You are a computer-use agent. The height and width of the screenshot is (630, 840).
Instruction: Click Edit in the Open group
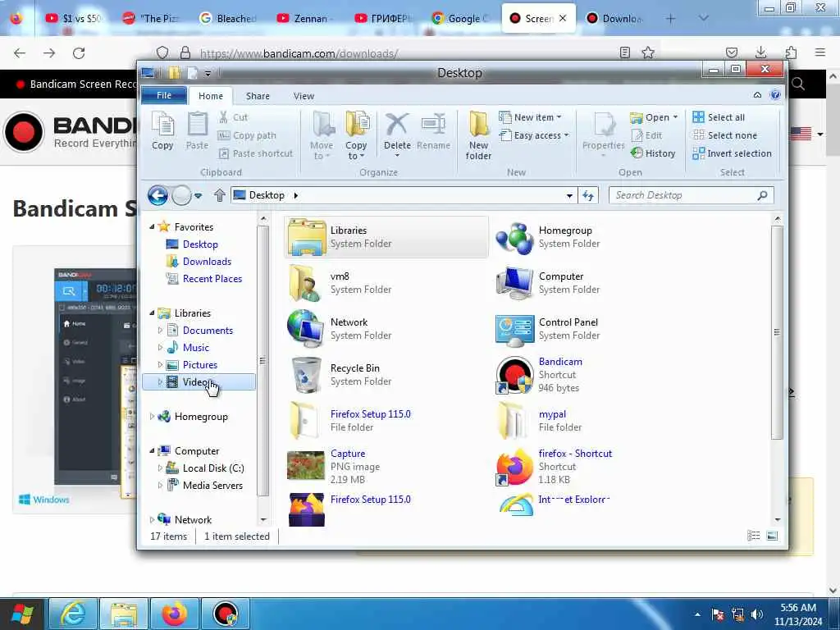(x=646, y=135)
